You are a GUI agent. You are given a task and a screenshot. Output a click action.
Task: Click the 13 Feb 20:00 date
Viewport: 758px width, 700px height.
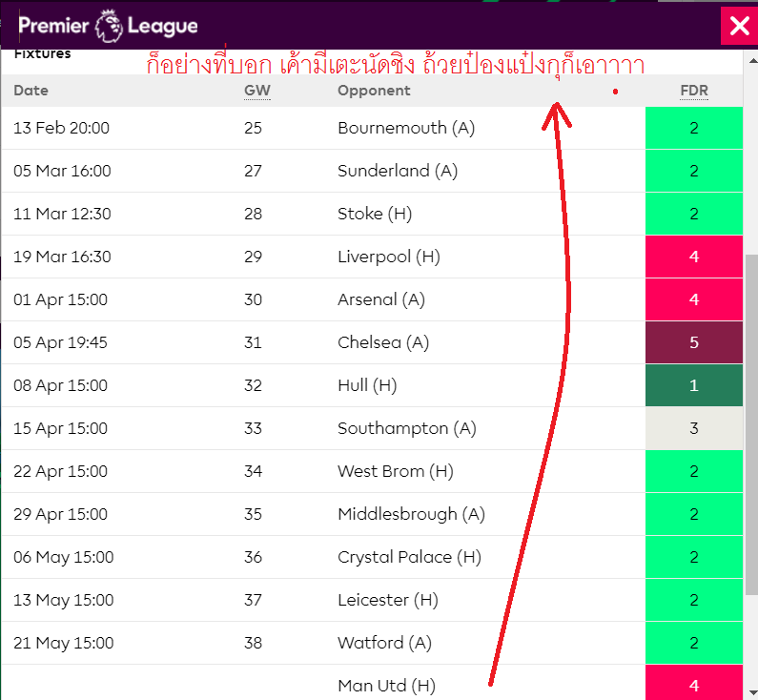[62, 128]
